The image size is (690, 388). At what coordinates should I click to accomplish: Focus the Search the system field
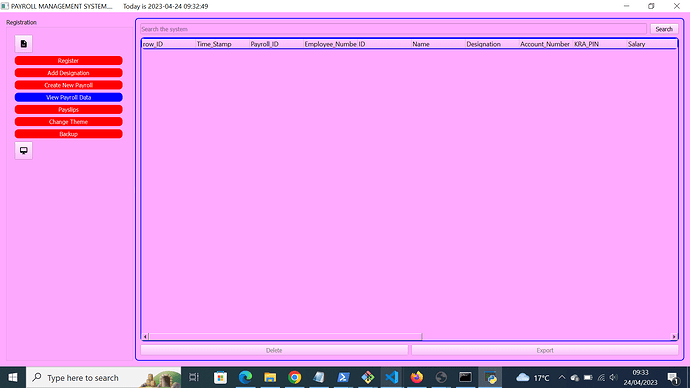(393, 29)
